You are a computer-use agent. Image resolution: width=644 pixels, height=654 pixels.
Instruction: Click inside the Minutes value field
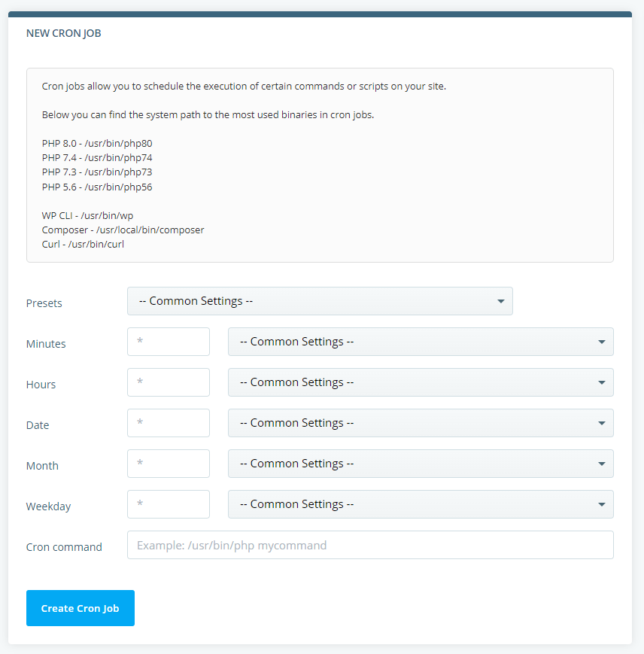pos(168,342)
